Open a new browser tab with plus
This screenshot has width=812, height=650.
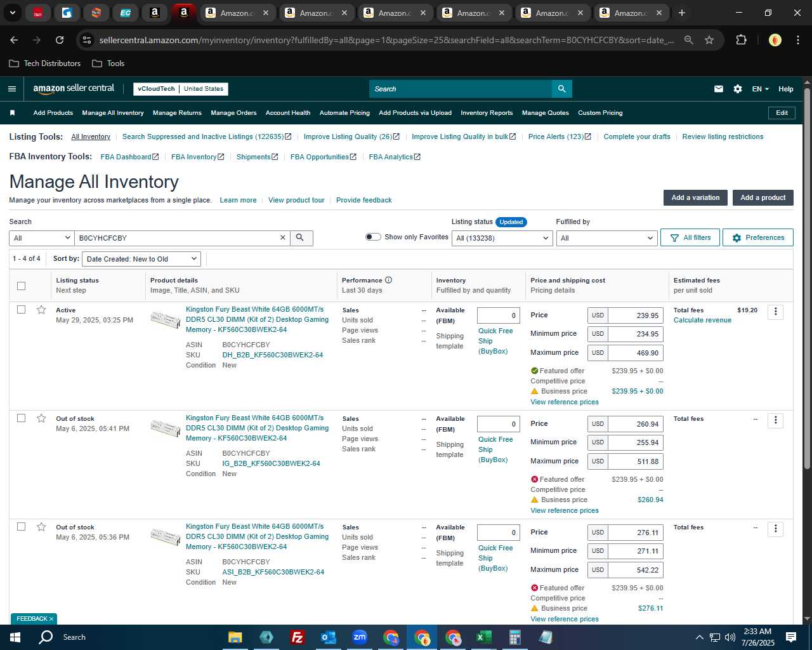pyautogui.click(x=682, y=13)
